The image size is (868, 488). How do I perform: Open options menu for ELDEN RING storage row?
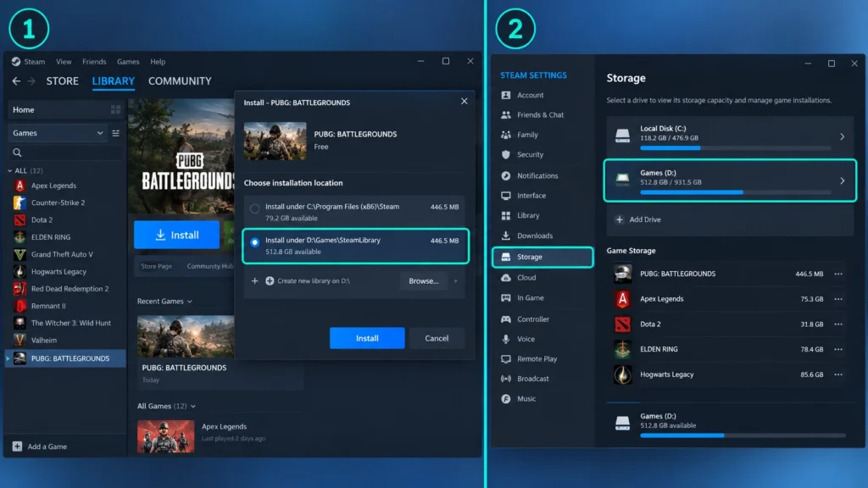(x=838, y=349)
